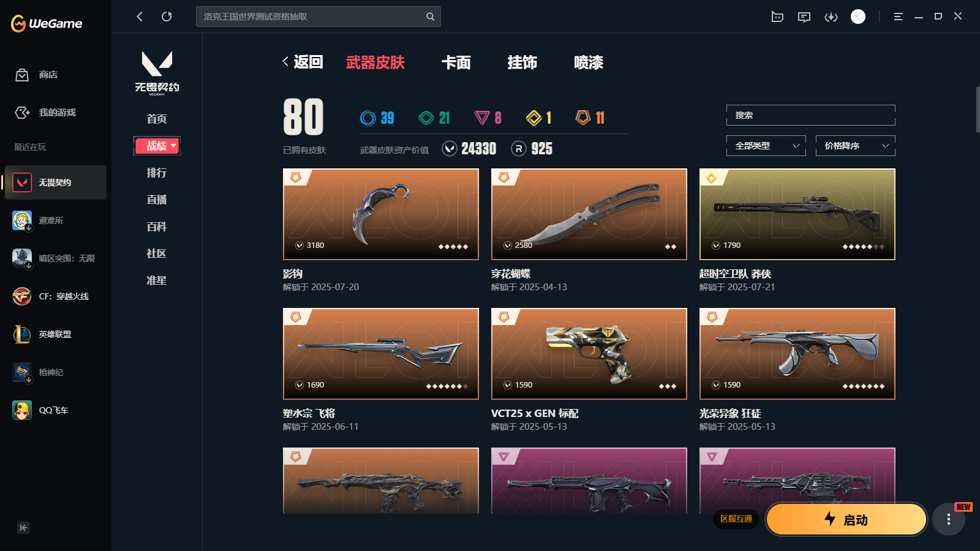Viewport: 980px width, 551px height.
Task: Click the refresh page icon
Action: tap(167, 17)
